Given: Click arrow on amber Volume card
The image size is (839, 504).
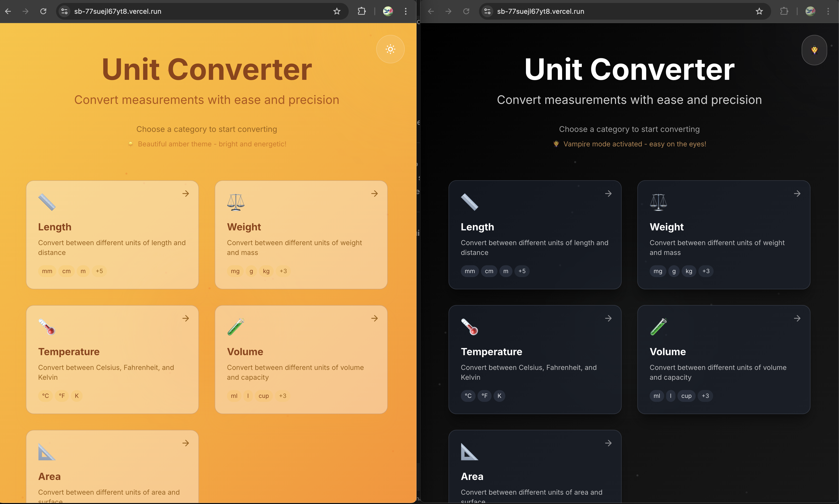Looking at the screenshot, I should [x=374, y=318].
